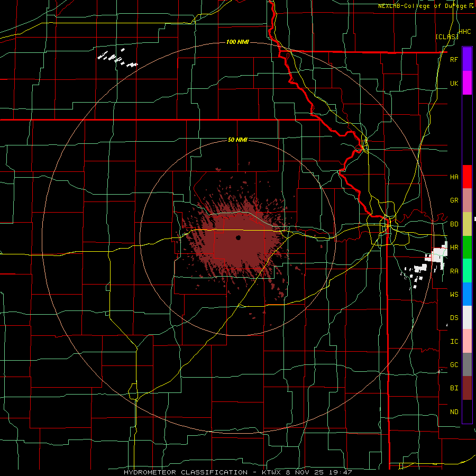The height and width of the screenshot is (476, 476).
Task: Click the 'HHC' product label
Action: 465,32
